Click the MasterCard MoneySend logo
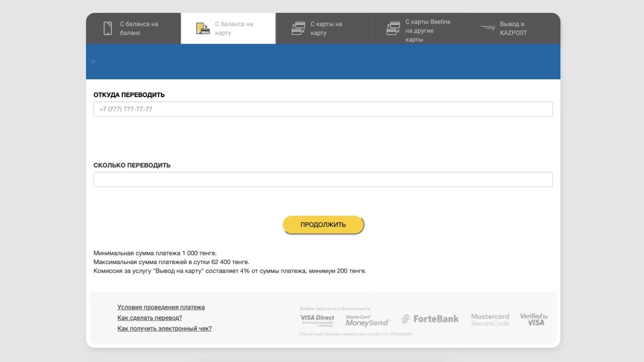 [367, 320]
